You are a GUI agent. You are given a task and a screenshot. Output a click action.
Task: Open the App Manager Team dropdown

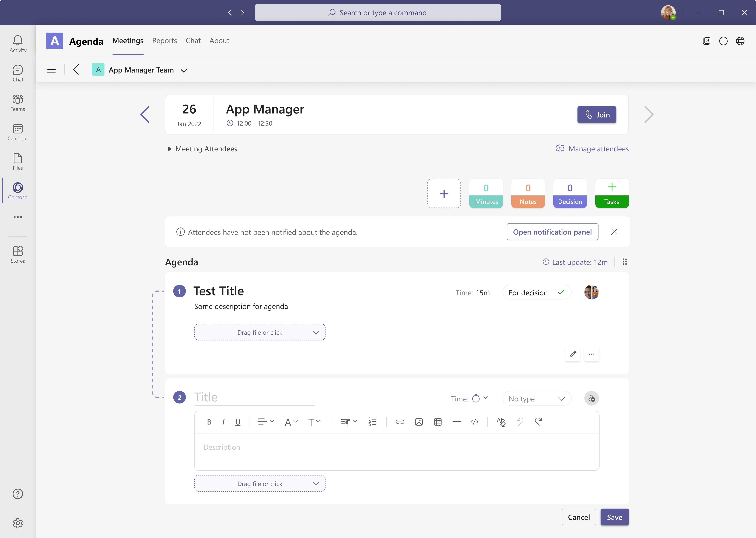point(184,70)
